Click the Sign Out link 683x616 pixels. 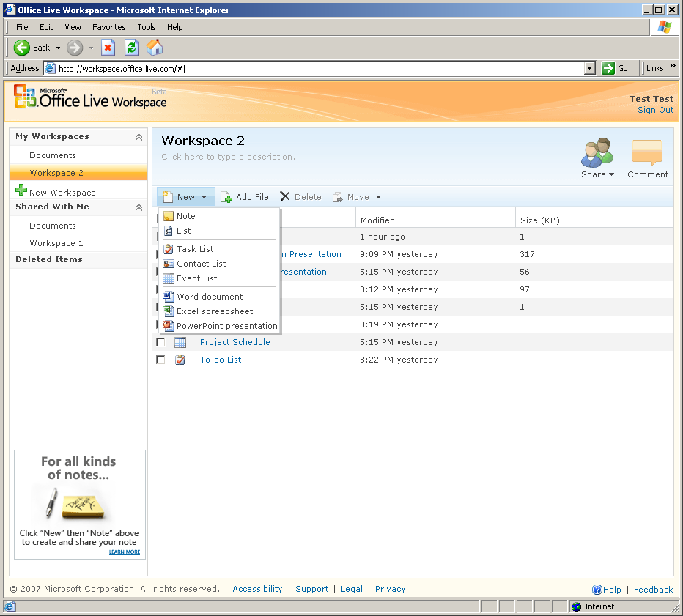(x=656, y=110)
